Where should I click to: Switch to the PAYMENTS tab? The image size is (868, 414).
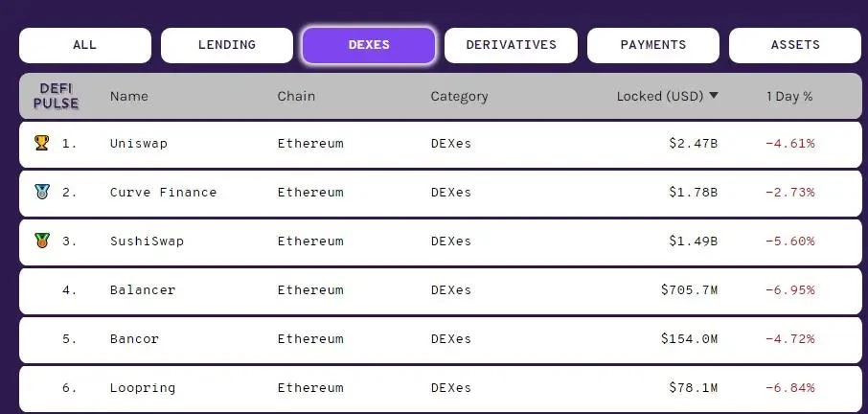click(x=653, y=45)
